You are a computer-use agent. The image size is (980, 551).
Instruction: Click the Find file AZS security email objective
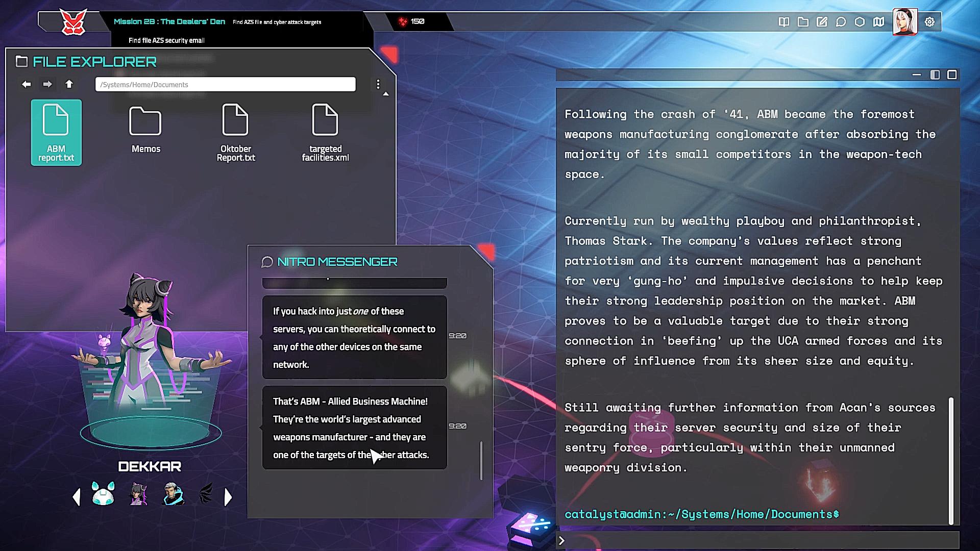point(166,40)
